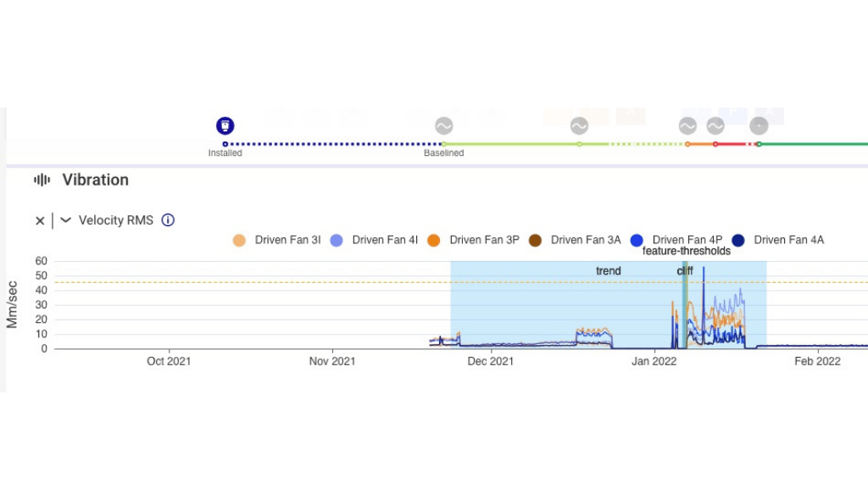Image resolution: width=868 pixels, height=500 pixels.
Task: Click the waveform icon above Baselined
Action: point(443,126)
